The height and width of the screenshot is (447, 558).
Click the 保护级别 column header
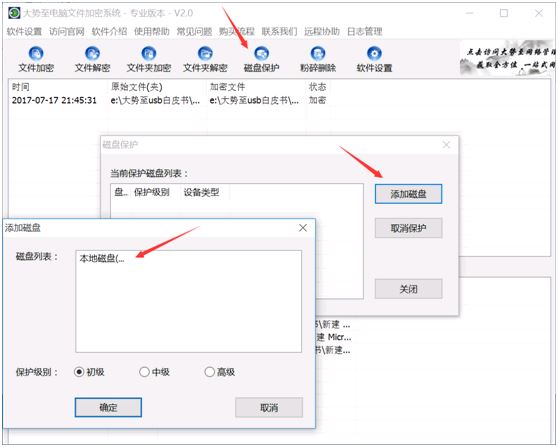click(x=152, y=193)
